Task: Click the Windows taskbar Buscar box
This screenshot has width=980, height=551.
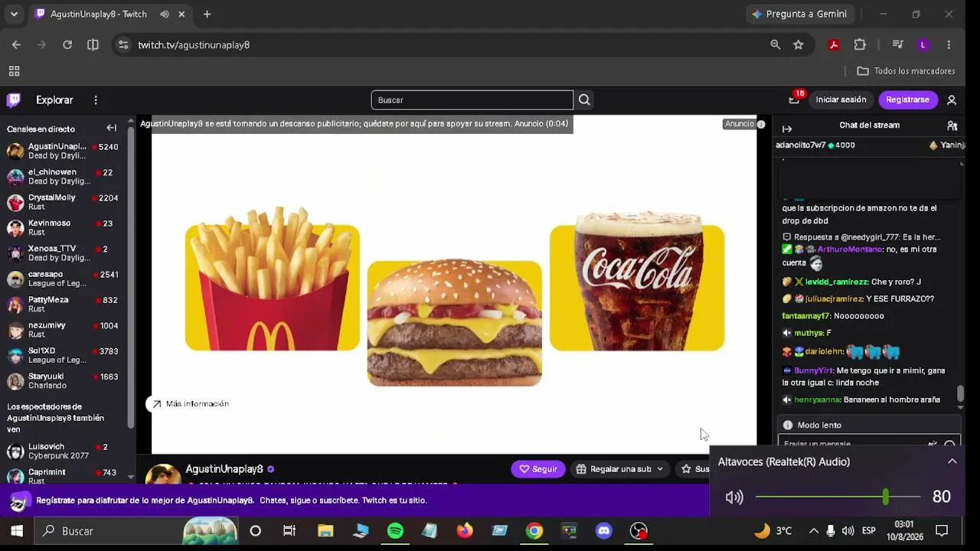Action: [x=109, y=530]
